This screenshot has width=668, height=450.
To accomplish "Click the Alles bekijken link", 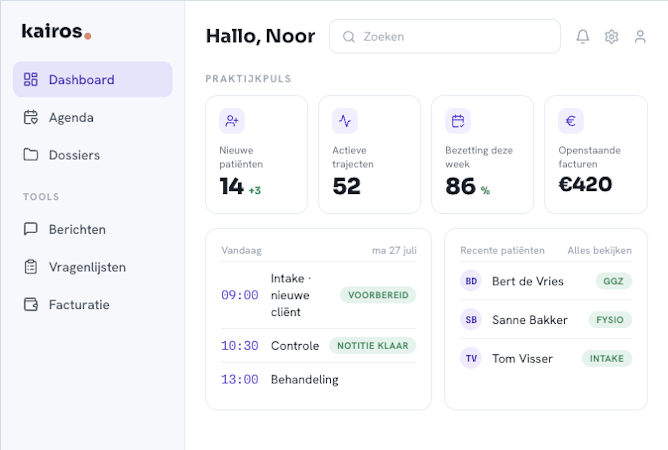I will [x=599, y=251].
